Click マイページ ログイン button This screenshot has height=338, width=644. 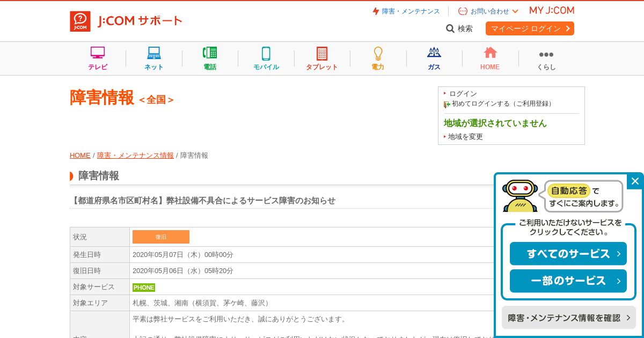click(x=530, y=28)
